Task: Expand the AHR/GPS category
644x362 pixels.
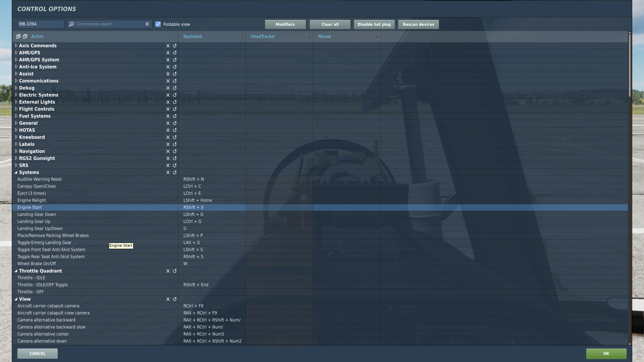Action: click(16, 52)
